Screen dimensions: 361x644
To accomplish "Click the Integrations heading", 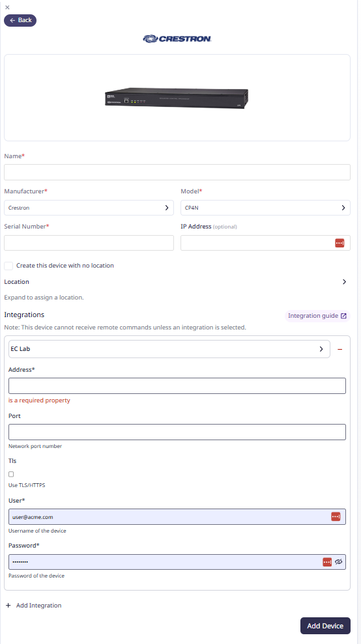I will tap(24, 315).
